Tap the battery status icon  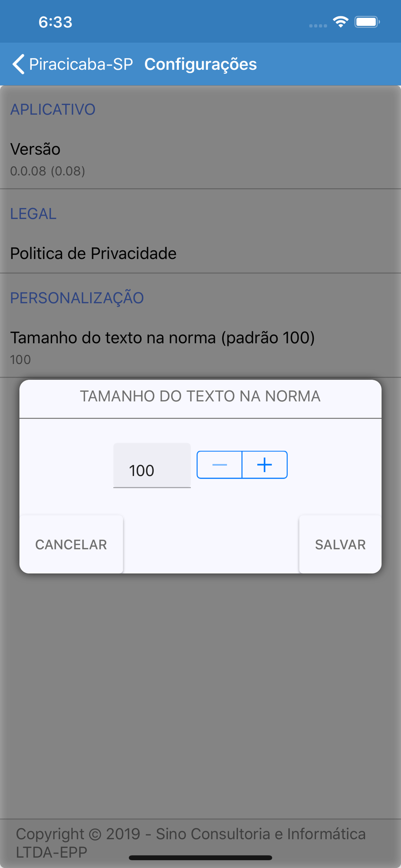tap(367, 22)
